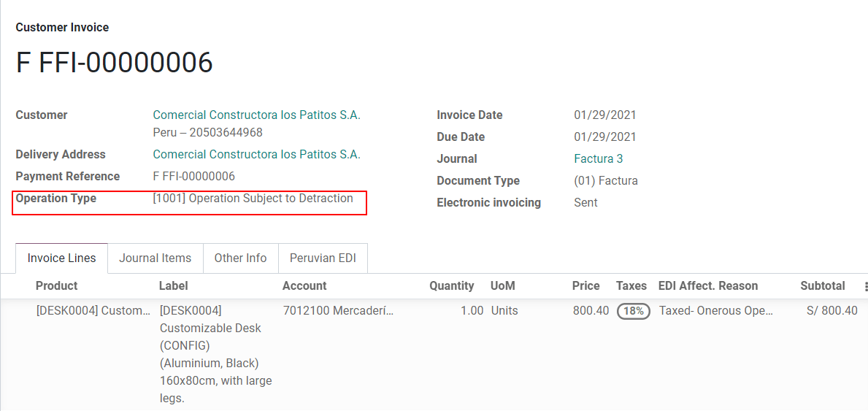Select the DESK0004 product cell

[x=93, y=311]
